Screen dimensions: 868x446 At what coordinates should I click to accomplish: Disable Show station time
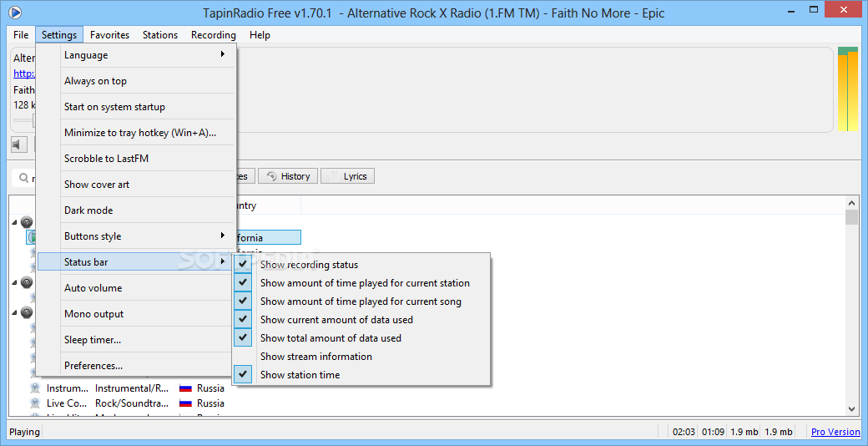361,374
